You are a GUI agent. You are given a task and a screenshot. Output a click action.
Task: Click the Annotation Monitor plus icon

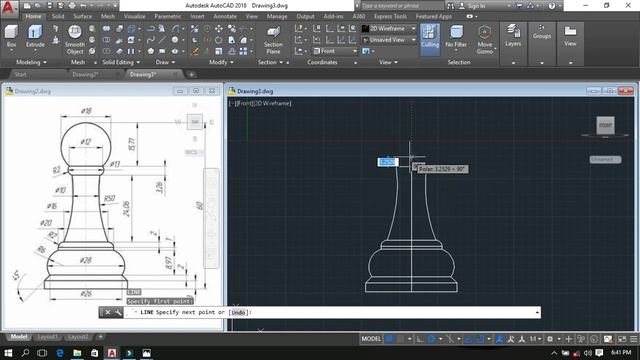click(x=569, y=339)
